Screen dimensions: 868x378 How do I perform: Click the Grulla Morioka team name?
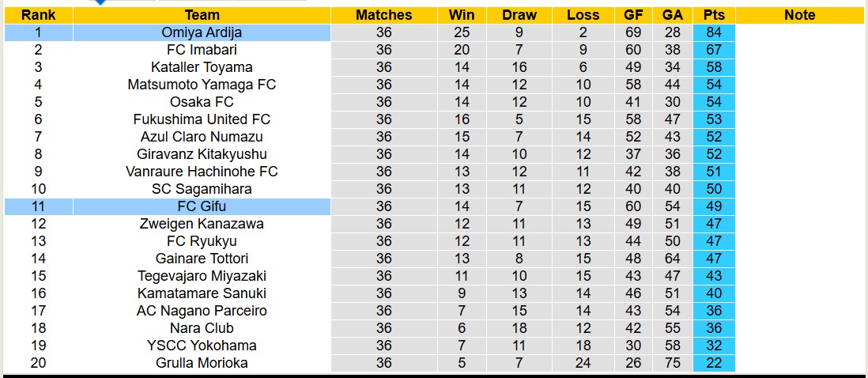click(x=202, y=363)
